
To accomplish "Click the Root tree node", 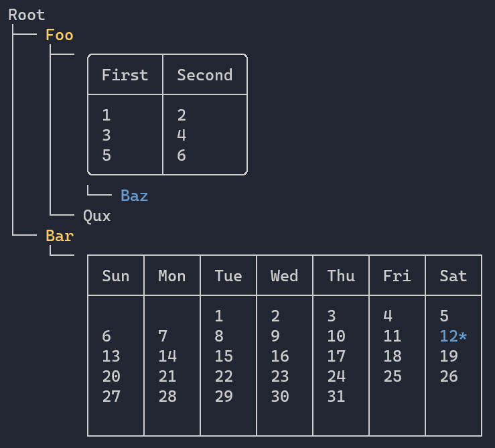I will 27,15.
